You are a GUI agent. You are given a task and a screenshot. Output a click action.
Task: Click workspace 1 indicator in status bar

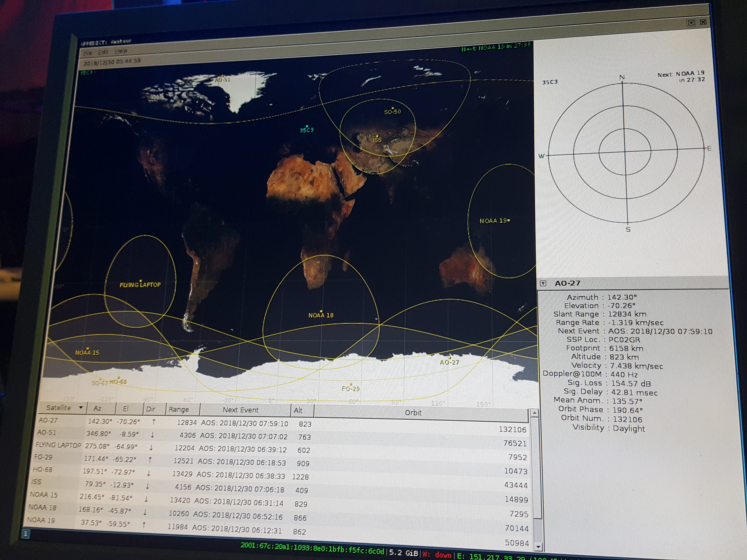25,534
